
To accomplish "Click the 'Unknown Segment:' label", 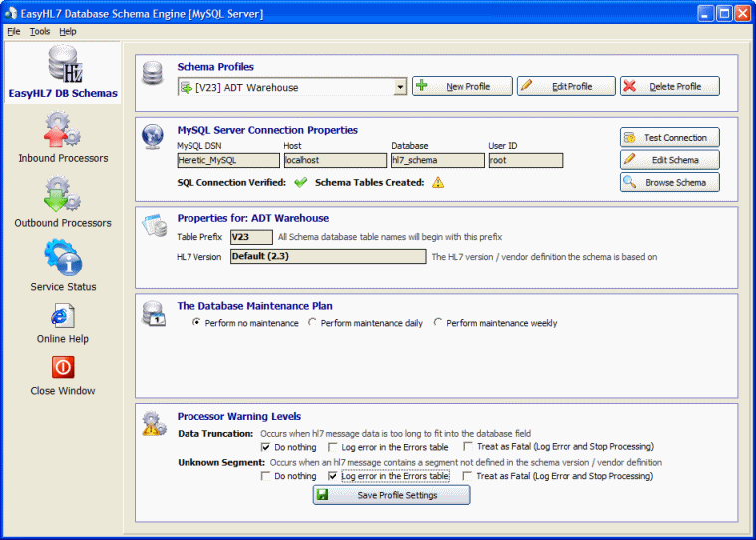I will pos(221,462).
